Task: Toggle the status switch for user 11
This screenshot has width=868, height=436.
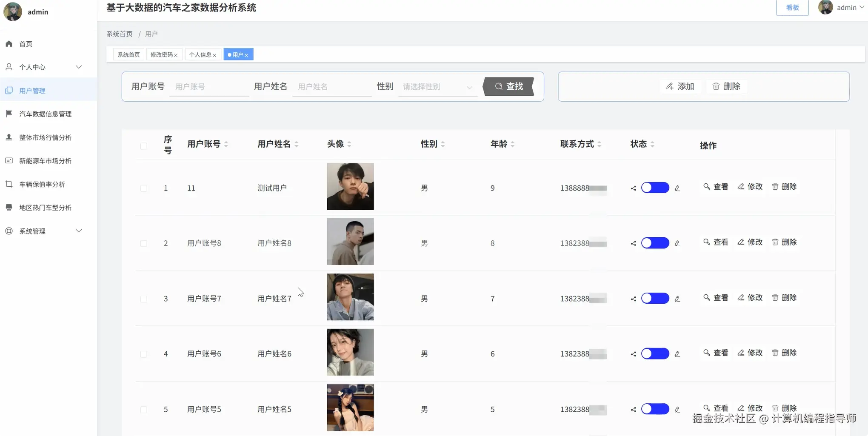Action: click(655, 188)
